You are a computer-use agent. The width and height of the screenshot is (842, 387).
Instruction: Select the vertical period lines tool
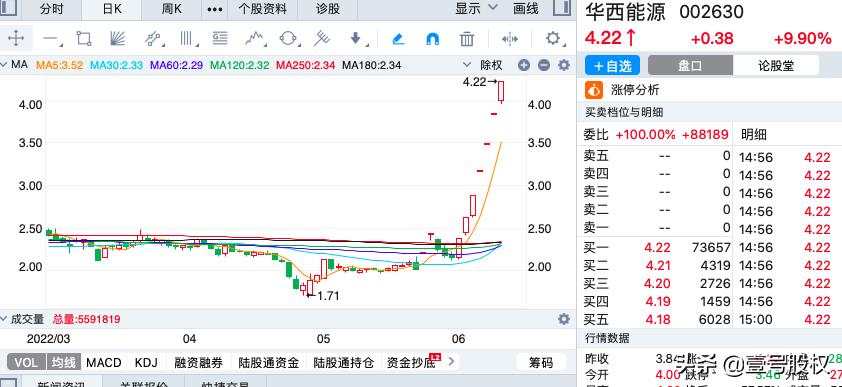pos(187,39)
